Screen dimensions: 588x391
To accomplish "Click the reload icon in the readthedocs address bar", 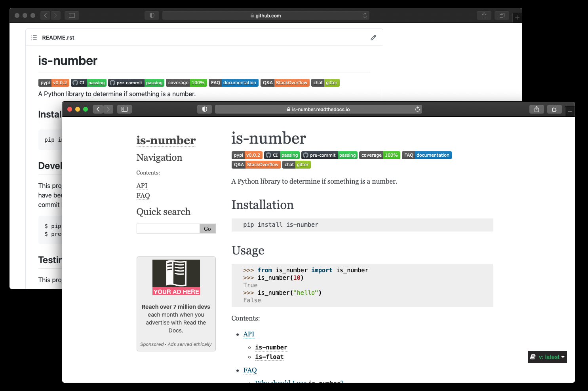I will click(417, 109).
